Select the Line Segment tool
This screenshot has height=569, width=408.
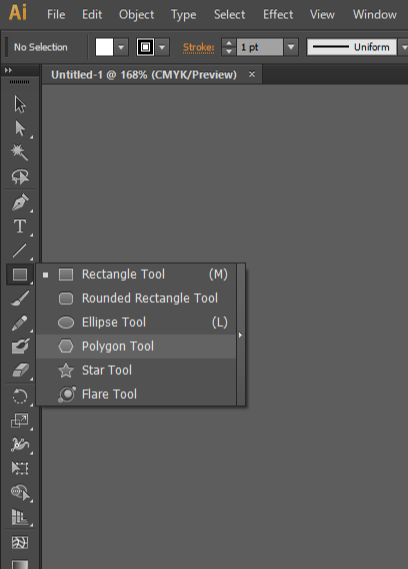tap(20, 250)
